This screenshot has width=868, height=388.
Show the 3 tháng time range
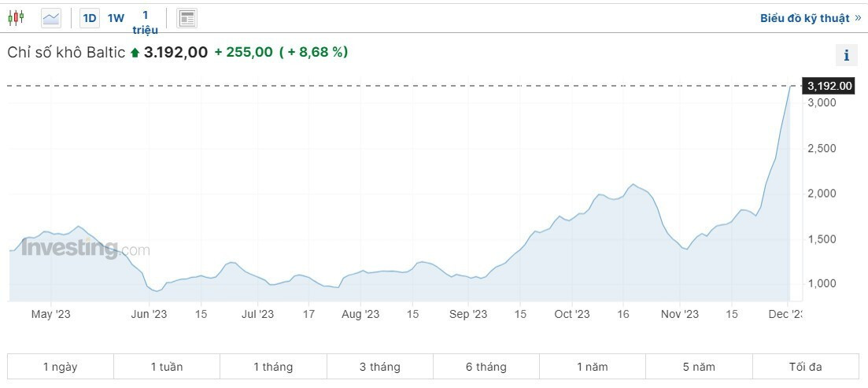[379, 367]
